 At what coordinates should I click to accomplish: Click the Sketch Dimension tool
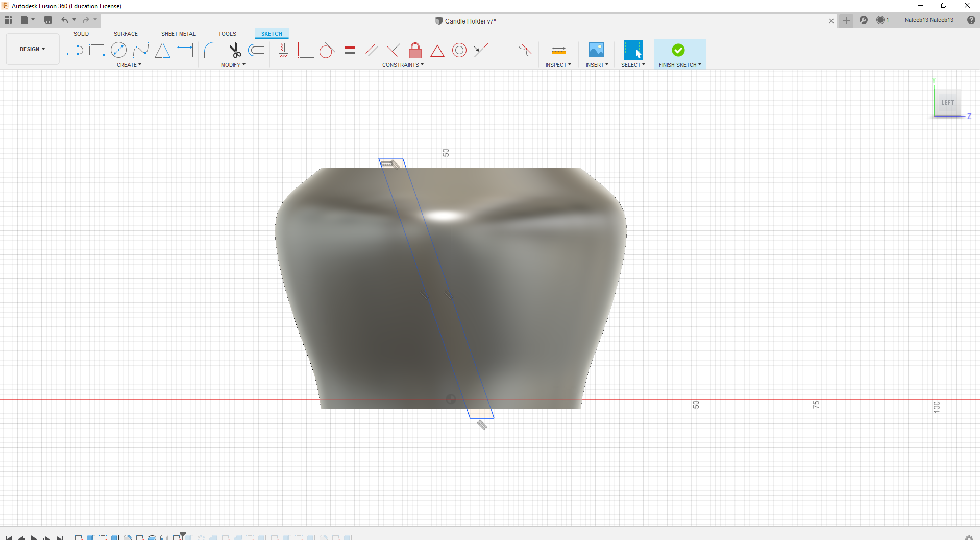[185, 50]
